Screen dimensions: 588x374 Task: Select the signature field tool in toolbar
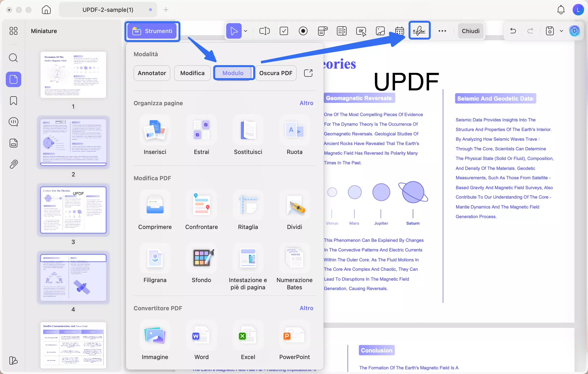[419, 31]
